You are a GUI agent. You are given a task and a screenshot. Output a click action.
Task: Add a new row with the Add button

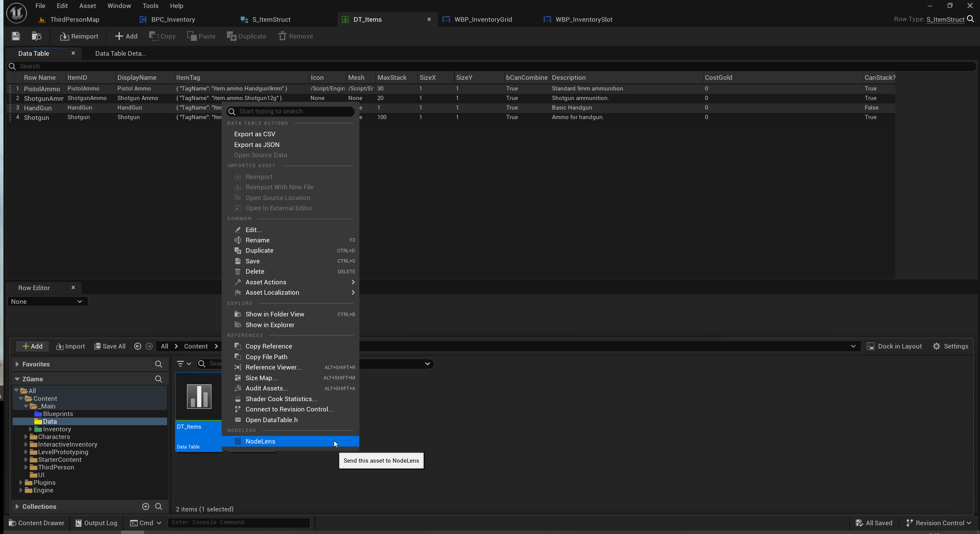[126, 36]
